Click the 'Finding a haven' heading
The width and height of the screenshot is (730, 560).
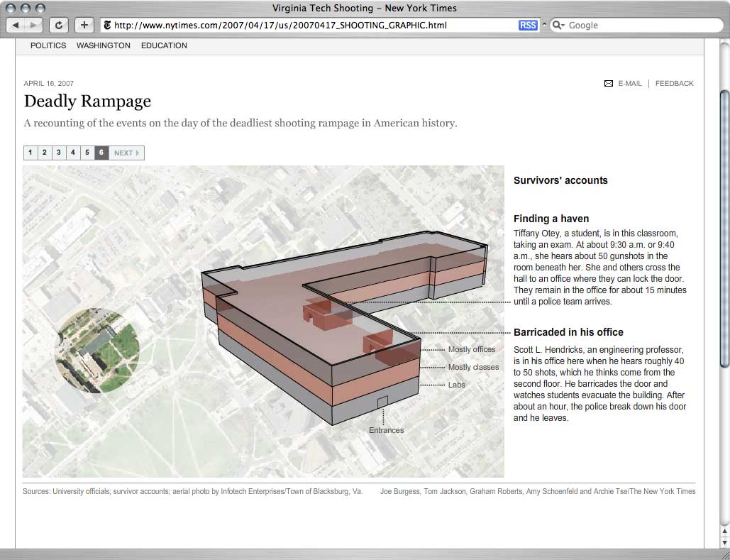[551, 219]
